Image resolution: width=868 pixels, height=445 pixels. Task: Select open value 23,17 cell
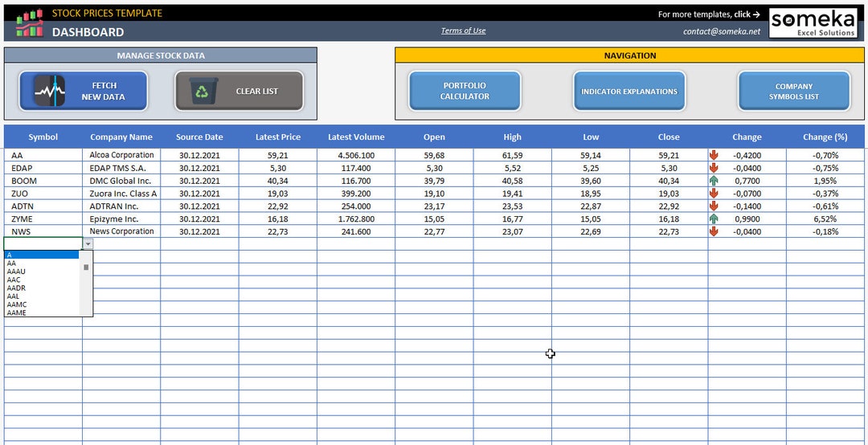tap(434, 206)
